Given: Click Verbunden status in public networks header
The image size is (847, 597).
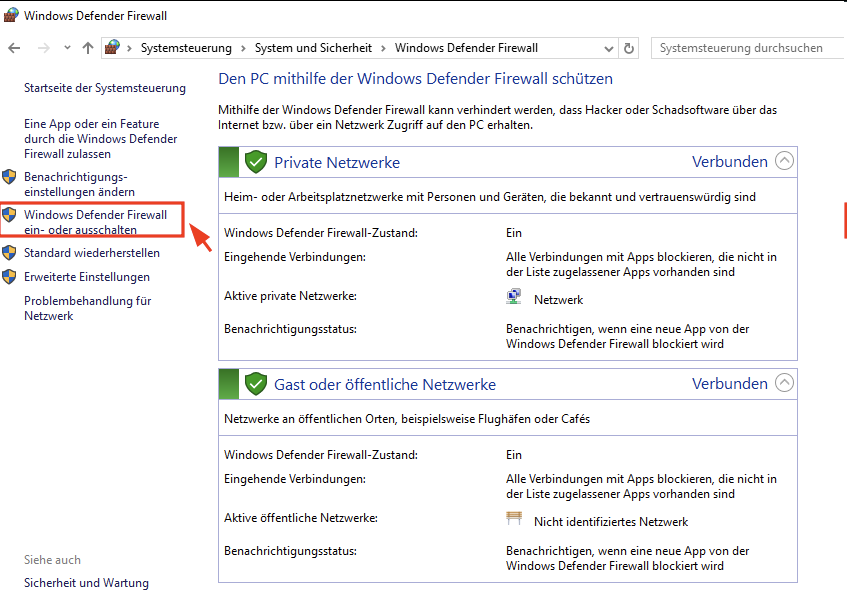Looking at the screenshot, I should click(x=730, y=384).
